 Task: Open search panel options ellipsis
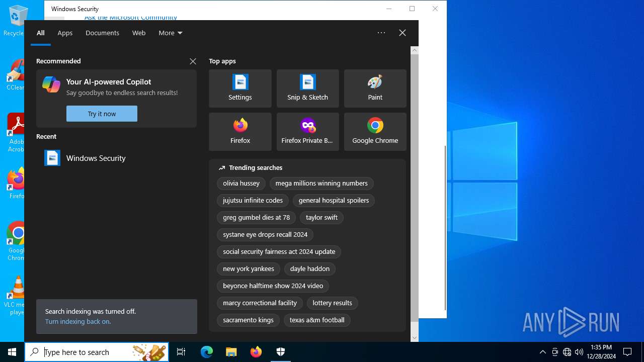tap(381, 33)
